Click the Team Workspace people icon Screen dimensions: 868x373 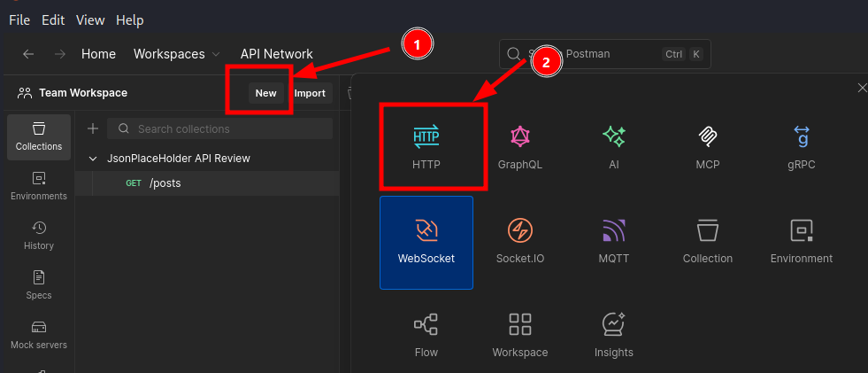point(25,93)
